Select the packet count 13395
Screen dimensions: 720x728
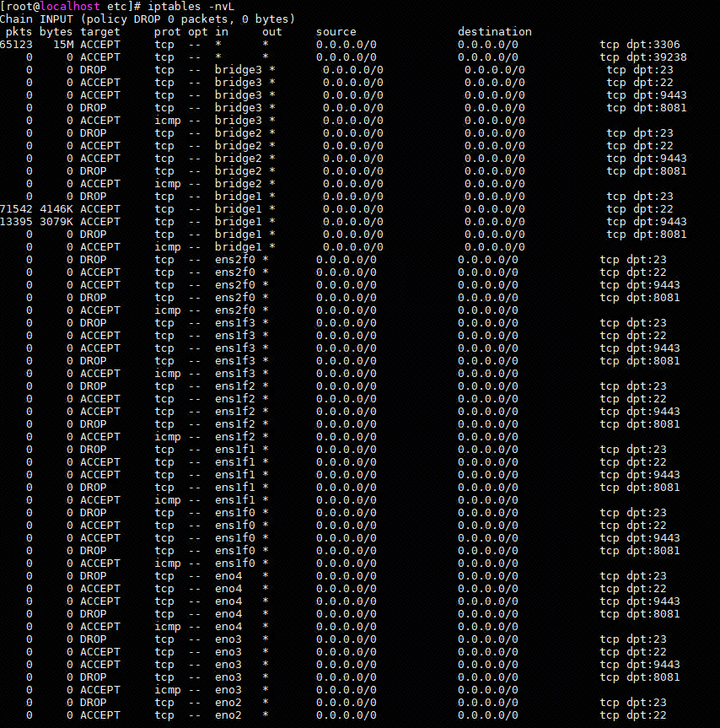(x=16, y=222)
